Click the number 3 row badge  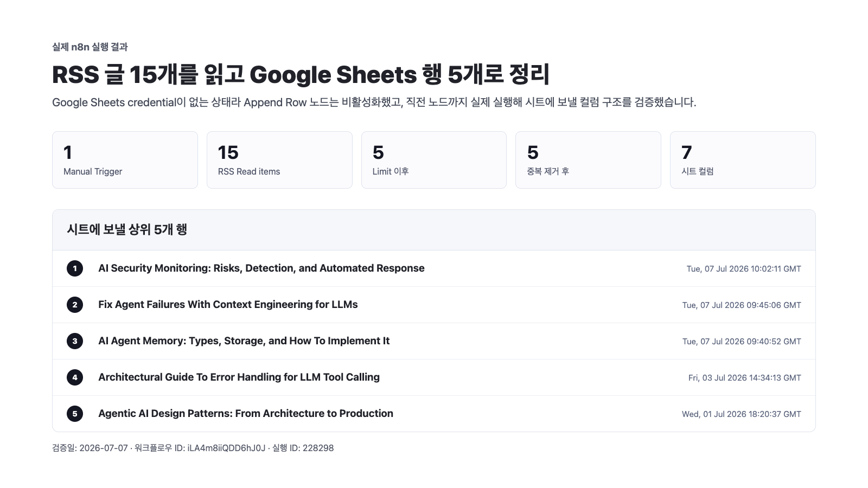pyautogui.click(x=75, y=341)
